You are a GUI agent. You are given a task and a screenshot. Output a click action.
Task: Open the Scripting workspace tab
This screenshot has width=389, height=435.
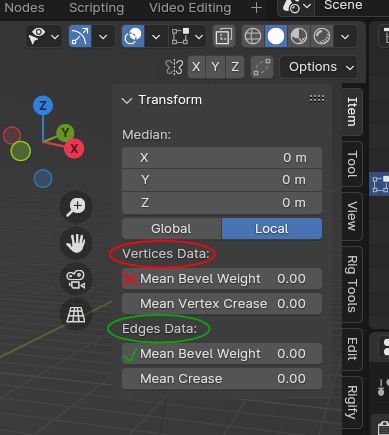click(96, 8)
